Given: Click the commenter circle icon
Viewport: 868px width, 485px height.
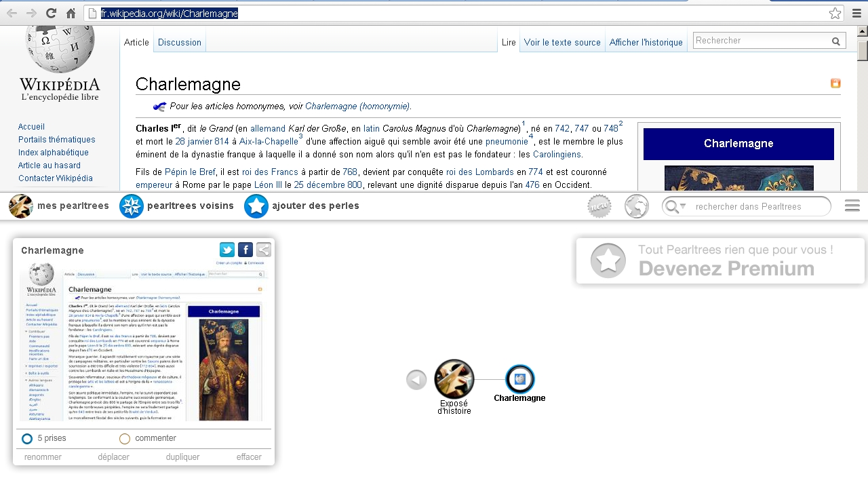Looking at the screenshot, I should 125,439.
